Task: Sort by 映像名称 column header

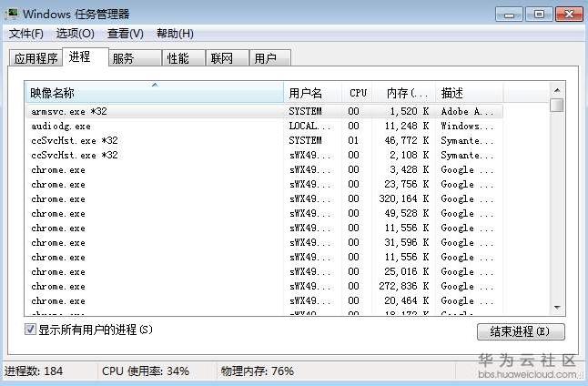Action: (x=155, y=92)
